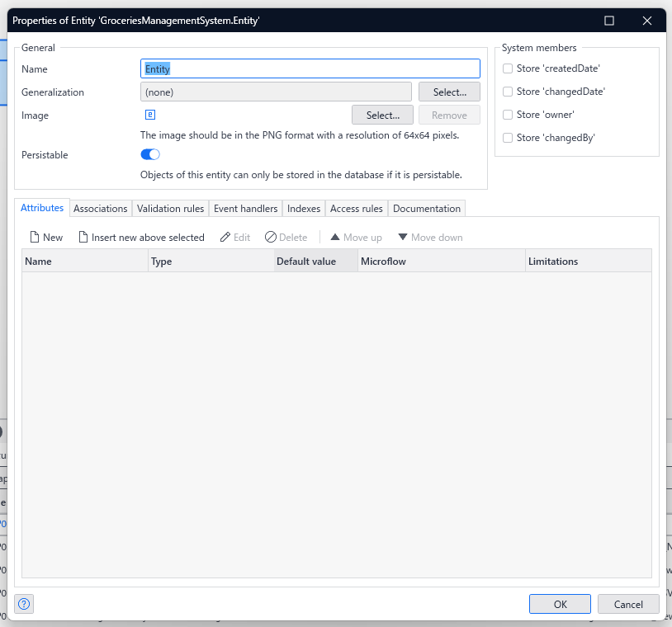The width and height of the screenshot is (672, 627).
Task: Click the Generalization (none) field
Action: pos(276,92)
